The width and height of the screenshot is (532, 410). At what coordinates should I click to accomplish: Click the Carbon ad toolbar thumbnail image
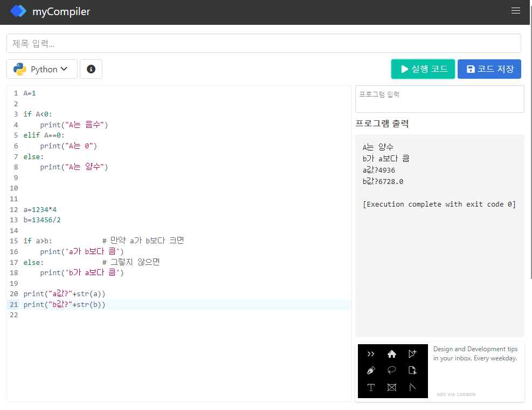[x=392, y=371]
